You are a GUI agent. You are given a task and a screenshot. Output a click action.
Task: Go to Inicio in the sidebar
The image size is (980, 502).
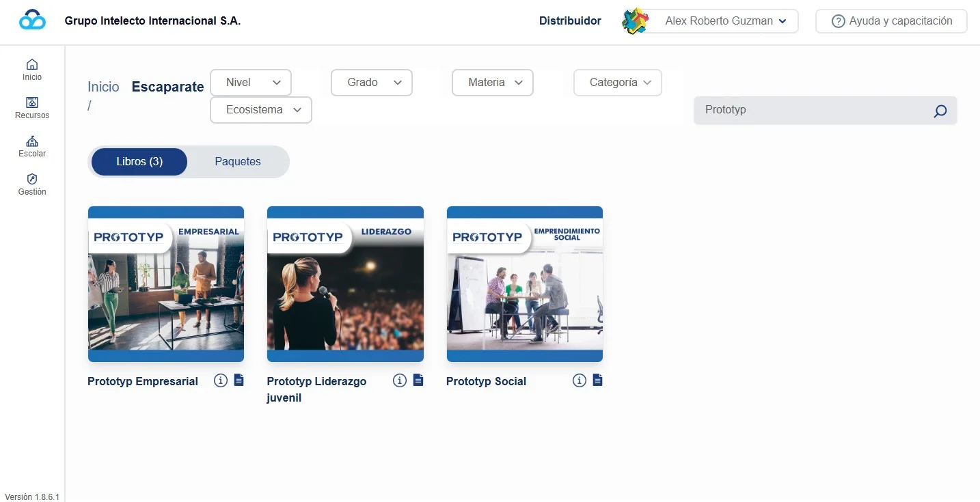32,70
